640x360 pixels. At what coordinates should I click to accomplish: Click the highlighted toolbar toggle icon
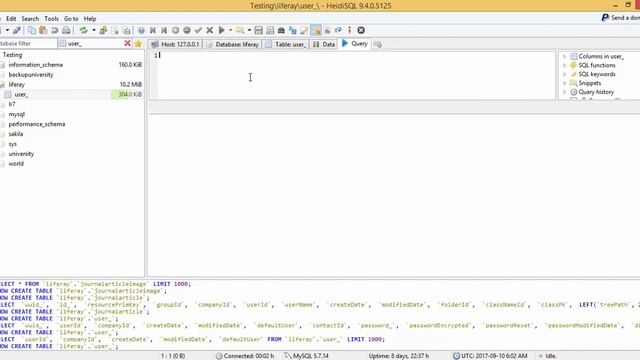pyautogui.click(x=316, y=30)
